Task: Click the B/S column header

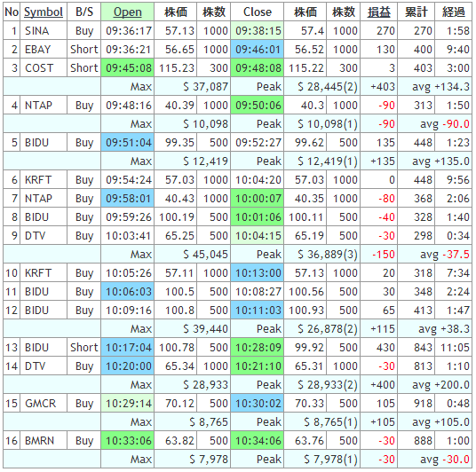Action: tap(83, 12)
